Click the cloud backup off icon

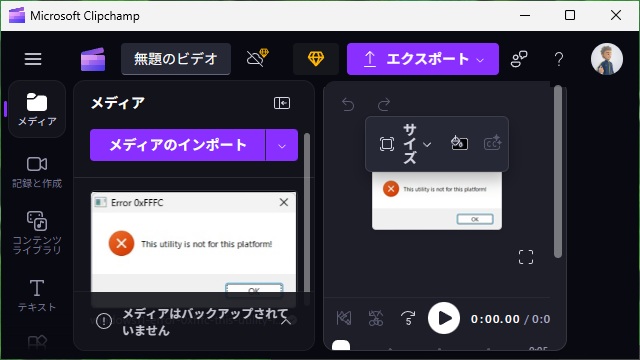[258, 58]
